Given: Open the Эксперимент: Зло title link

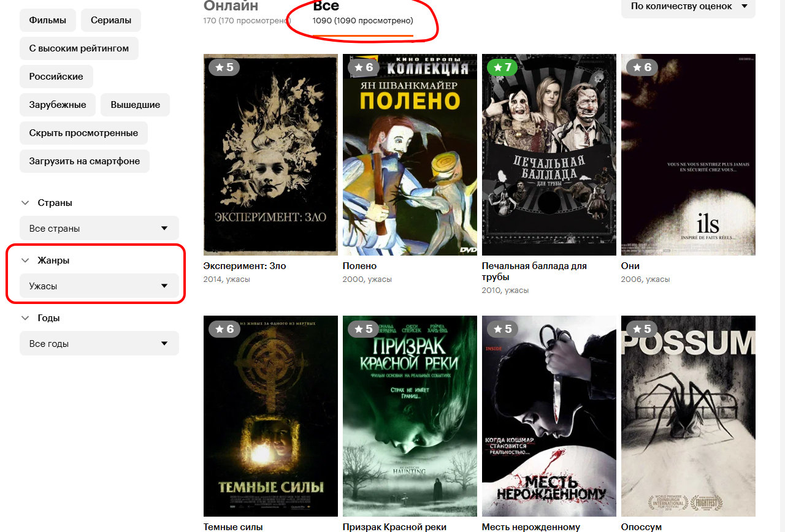Looking at the screenshot, I should 245,266.
